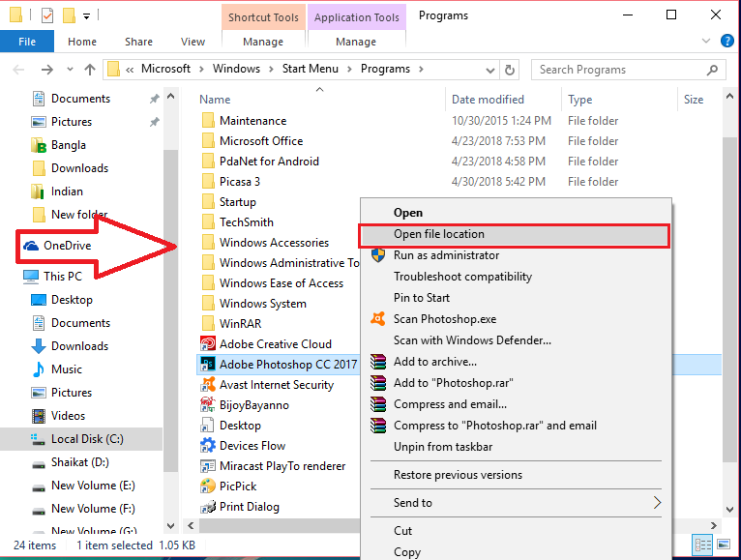The image size is (741, 560).
Task: Select the BijoyBayanno shortcut icon
Action: (x=208, y=405)
